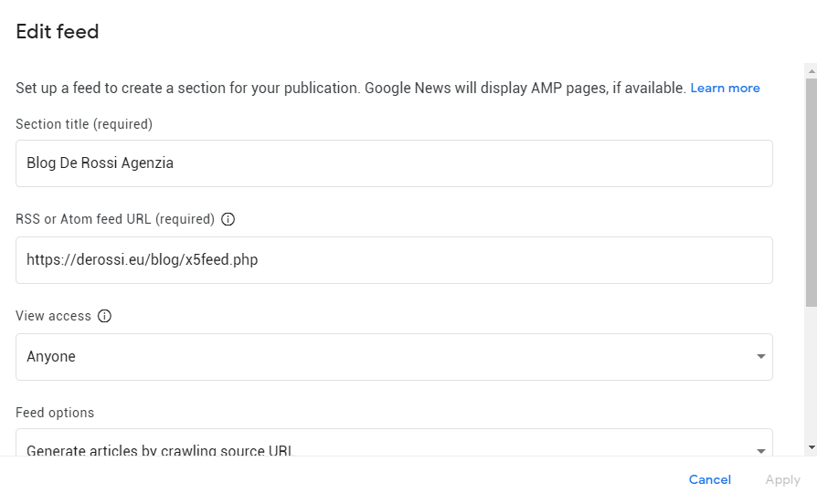Click the "RSS or Atom feed URL" label
Screen dimensions: 817x504
point(115,219)
